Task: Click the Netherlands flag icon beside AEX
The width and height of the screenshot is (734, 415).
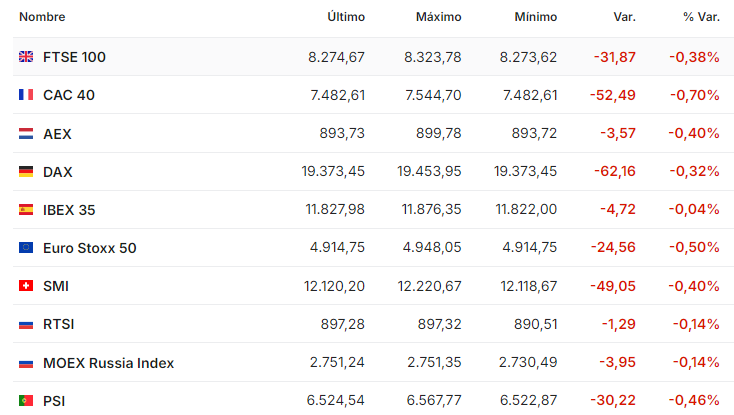Action: (26, 134)
